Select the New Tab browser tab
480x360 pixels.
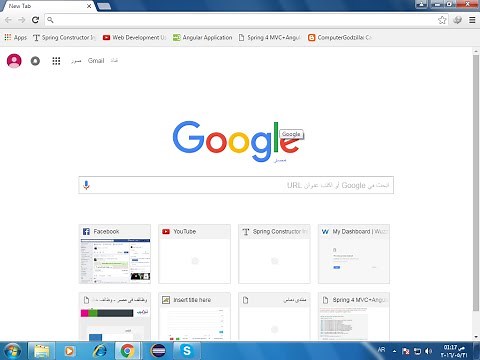(x=47, y=6)
